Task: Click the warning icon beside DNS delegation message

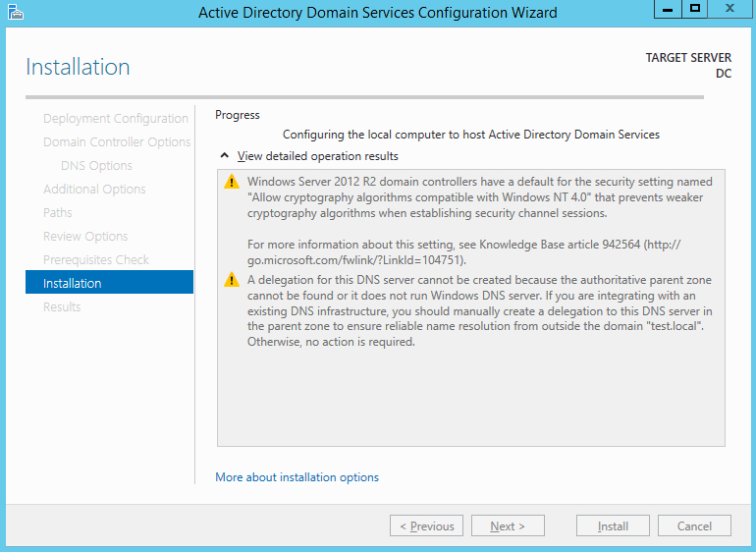Action: (232, 279)
